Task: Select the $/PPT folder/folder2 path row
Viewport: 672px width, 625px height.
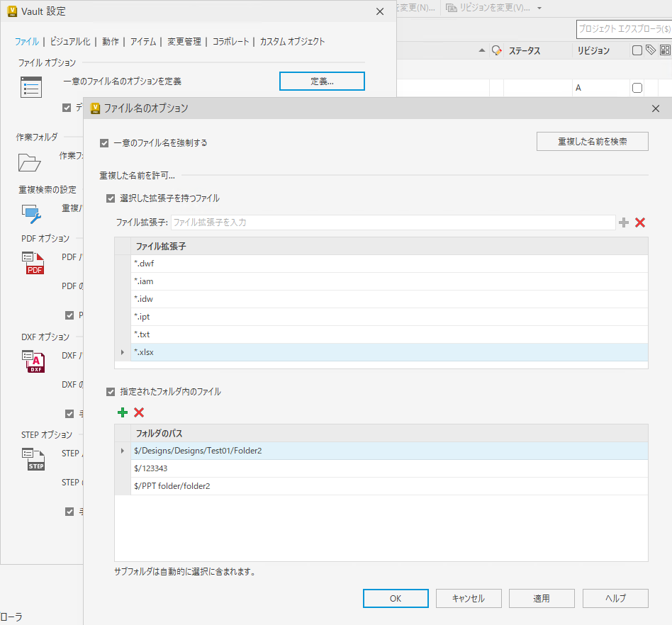Action: pyautogui.click(x=389, y=486)
